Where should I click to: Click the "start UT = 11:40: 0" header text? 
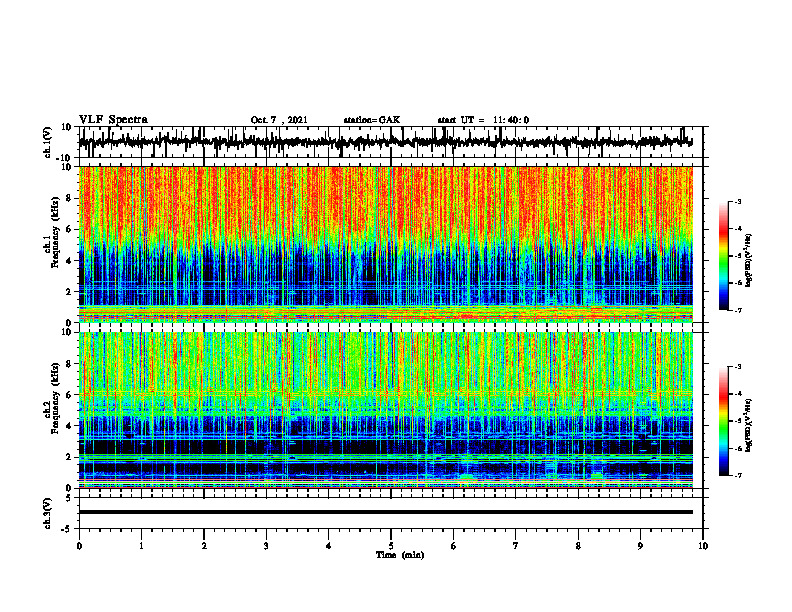(483, 120)
